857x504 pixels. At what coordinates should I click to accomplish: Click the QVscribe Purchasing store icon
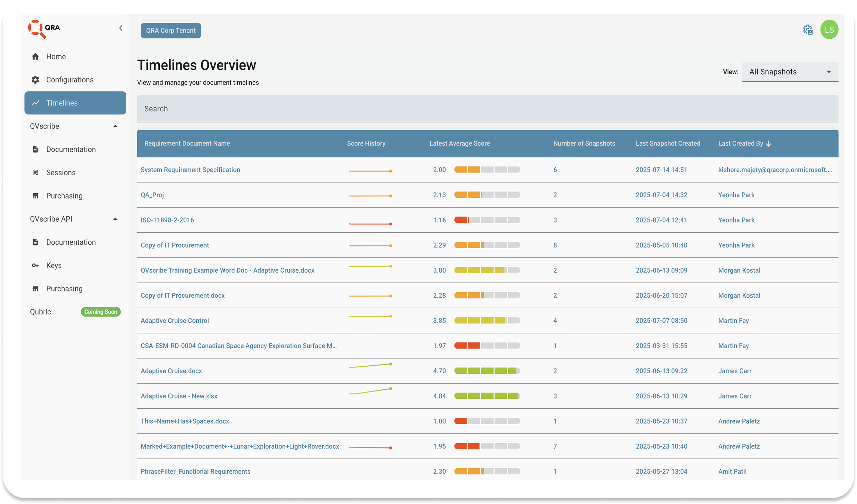(x=35, y=196)
